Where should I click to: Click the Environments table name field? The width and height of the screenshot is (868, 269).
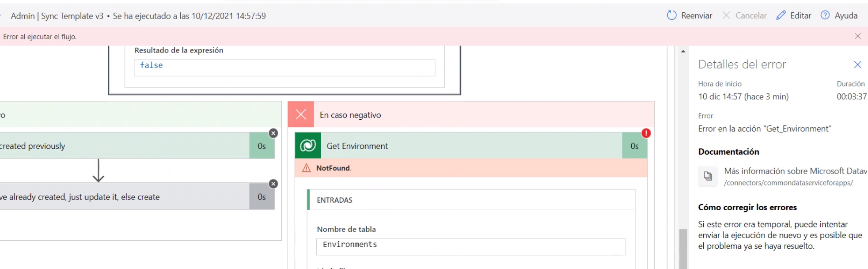pos(471,246)
